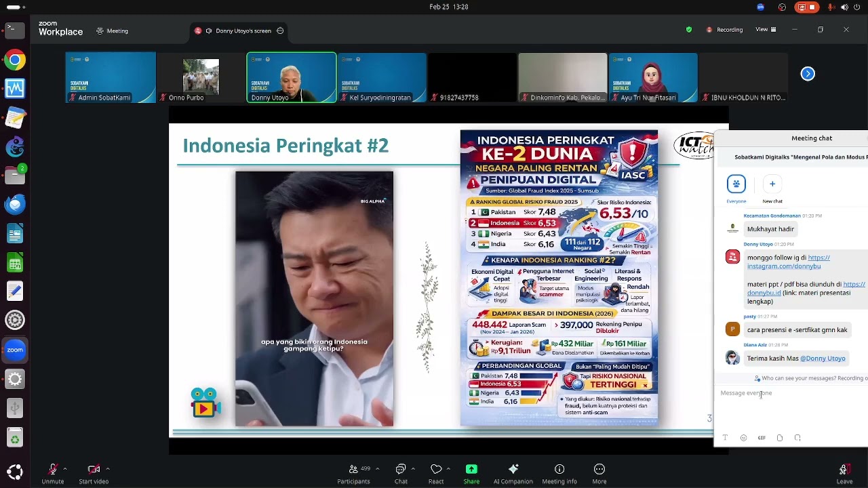Toggle the Chat panel button
This screenshot has width=868, height=488.
tap(401, 472)
